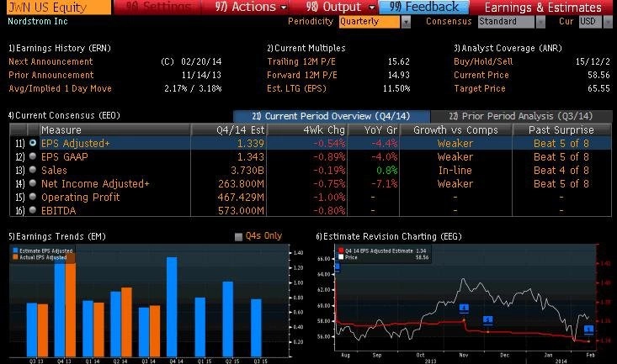Click Sales YoY growth 0.8%
This screenshot has height=364, width=617.
pyautogui.click(x=387, y=170)
